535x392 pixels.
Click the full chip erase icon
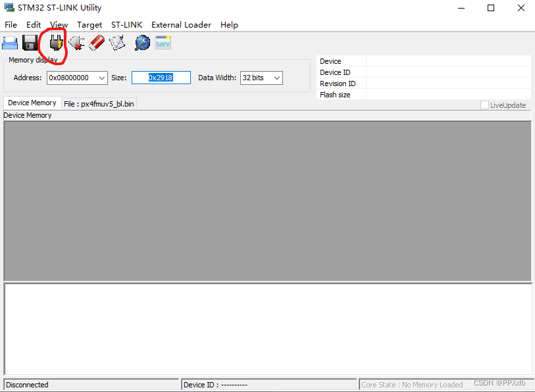tap(95, 42)
